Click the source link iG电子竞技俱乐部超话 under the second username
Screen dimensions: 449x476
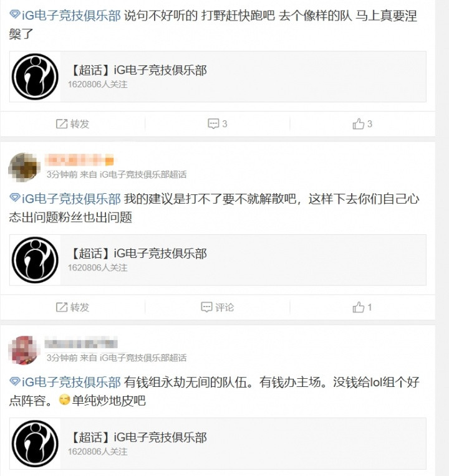143,174
